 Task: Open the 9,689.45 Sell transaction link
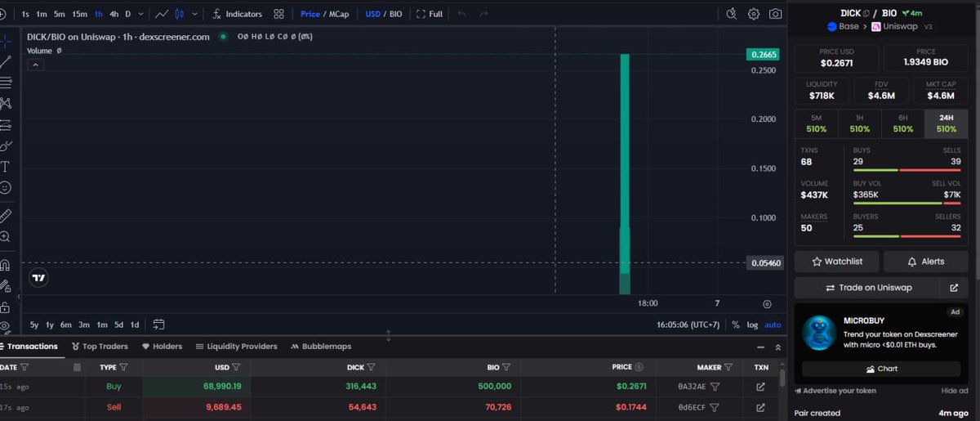click(760, 407)
